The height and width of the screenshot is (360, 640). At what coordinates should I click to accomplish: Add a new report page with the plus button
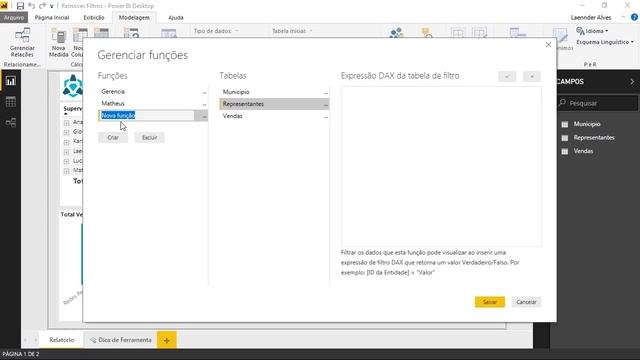(x=167, y=340)
